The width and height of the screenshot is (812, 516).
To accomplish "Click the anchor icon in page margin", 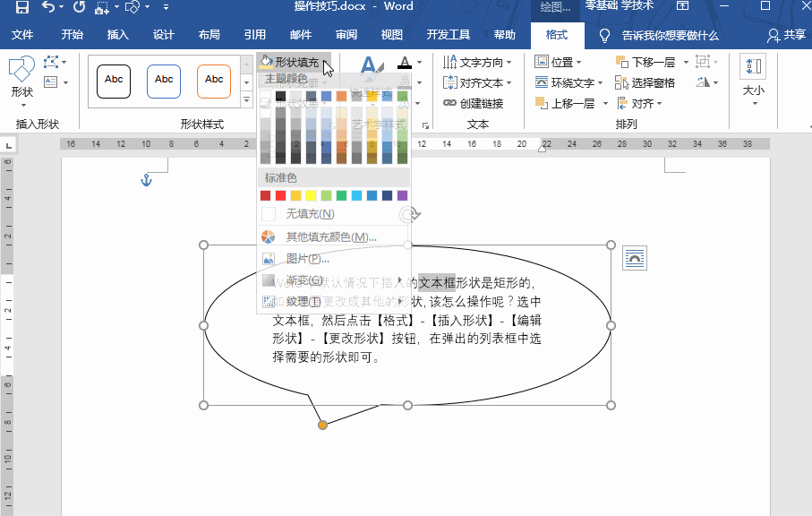I will pyautogui.click(x=147, y=180).
